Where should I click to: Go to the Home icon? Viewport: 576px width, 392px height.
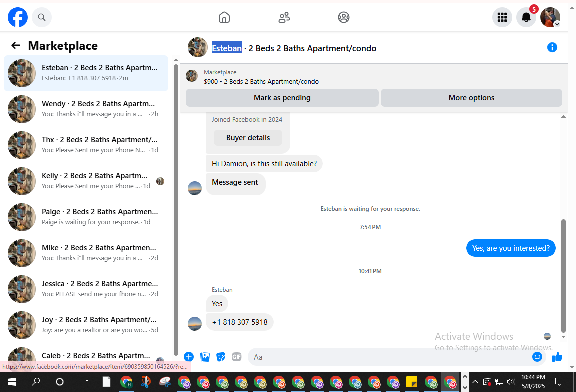point(224,17)
